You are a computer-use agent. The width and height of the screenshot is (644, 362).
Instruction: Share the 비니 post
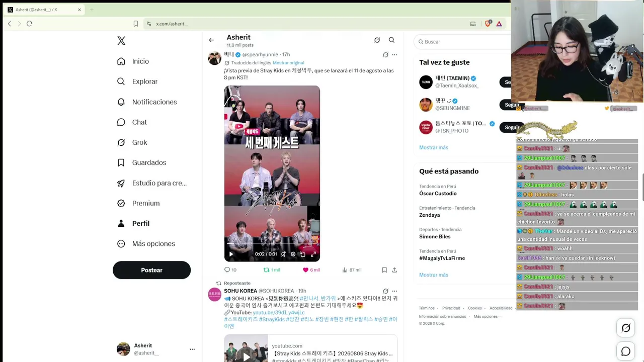(x=394, y=270)
